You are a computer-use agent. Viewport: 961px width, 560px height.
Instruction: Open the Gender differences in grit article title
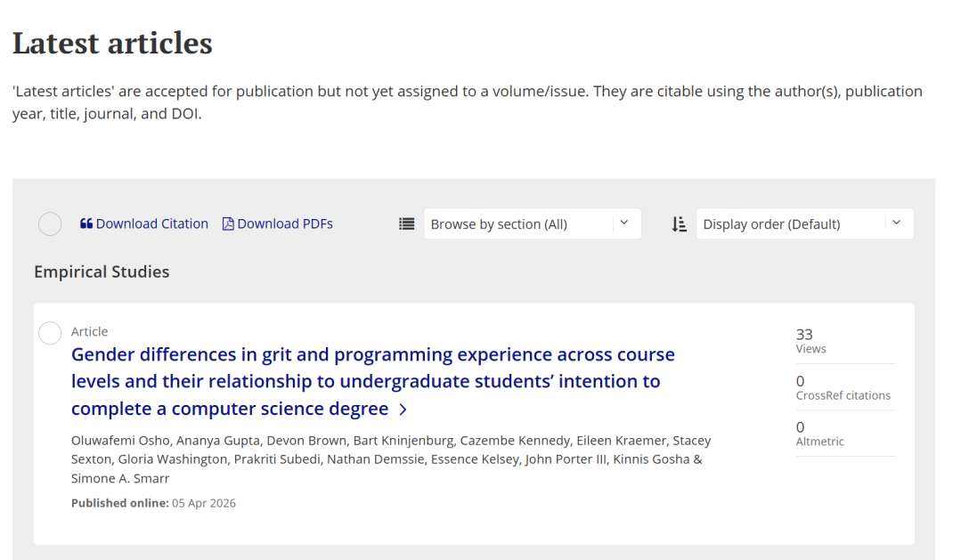click(372, 381)
